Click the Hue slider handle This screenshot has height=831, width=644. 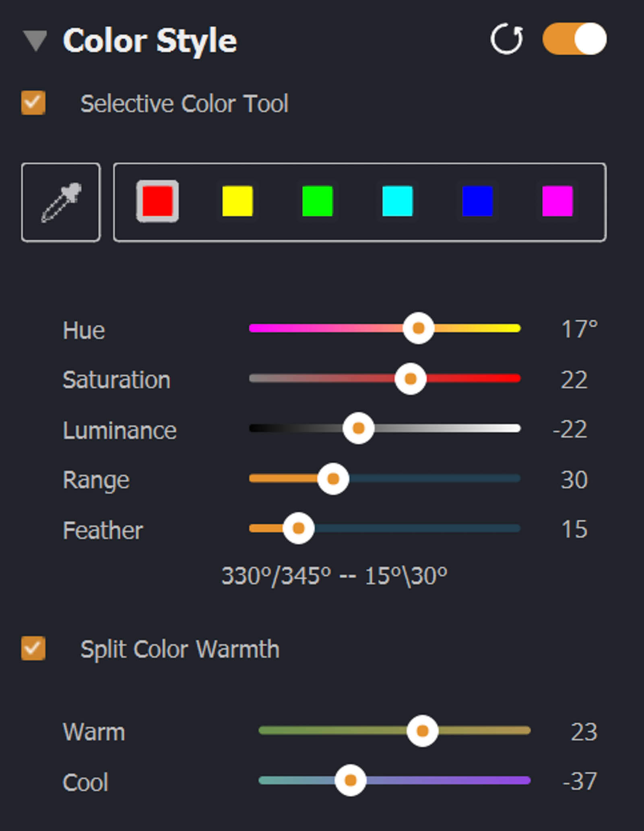(x=419, y=328)
